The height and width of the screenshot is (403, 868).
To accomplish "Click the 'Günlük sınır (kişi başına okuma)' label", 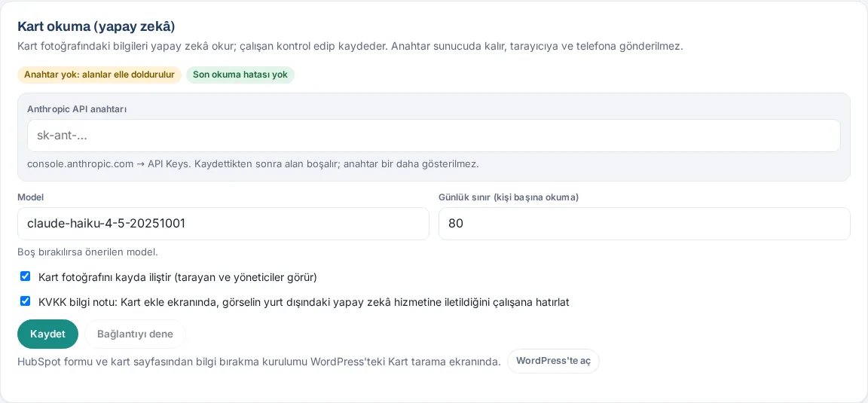I will point(509,197).
